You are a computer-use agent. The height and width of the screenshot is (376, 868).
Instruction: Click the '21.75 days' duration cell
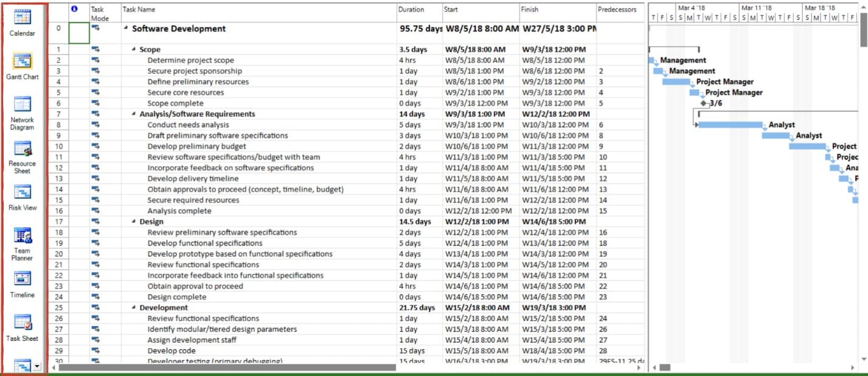pos(419,308)
